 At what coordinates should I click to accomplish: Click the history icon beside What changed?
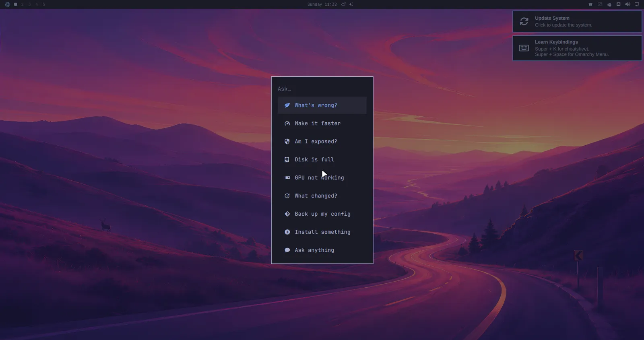coord(287,196)
